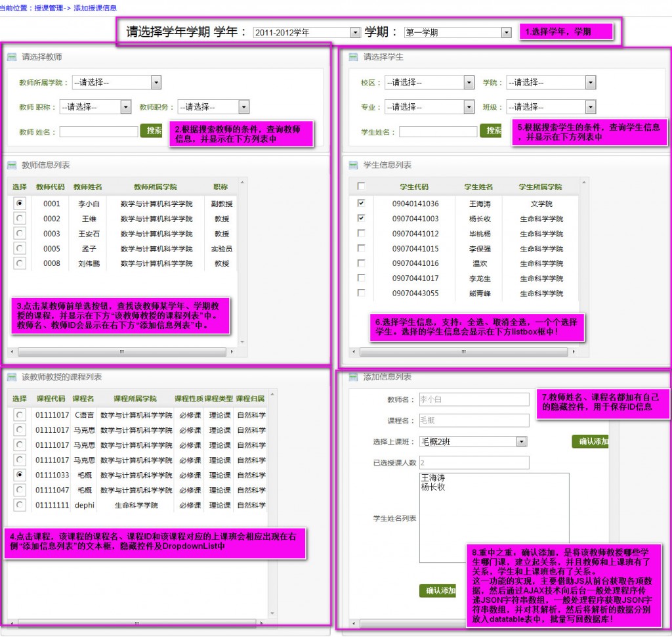Open the 学期 第一学期 dropdown

457,33
